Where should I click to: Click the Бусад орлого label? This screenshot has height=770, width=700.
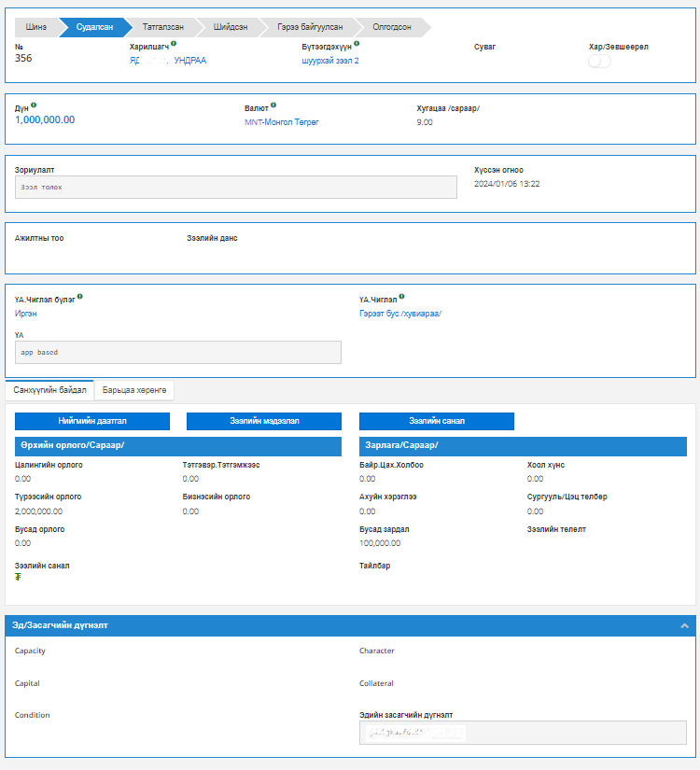[40, 529]
